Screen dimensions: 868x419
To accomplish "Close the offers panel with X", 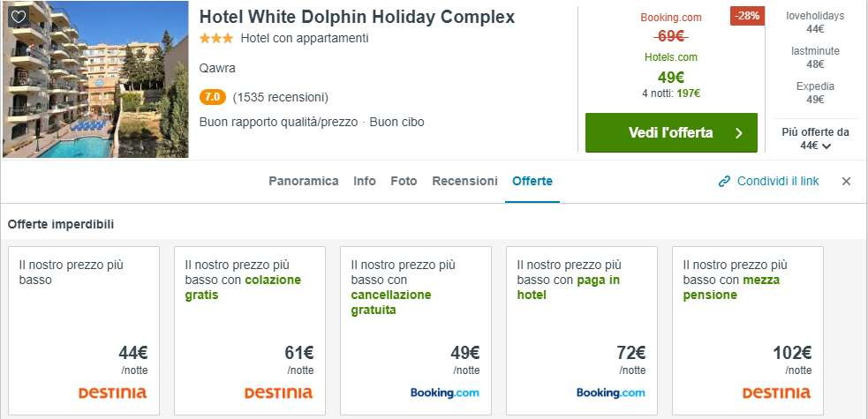I will click(846, 182).
